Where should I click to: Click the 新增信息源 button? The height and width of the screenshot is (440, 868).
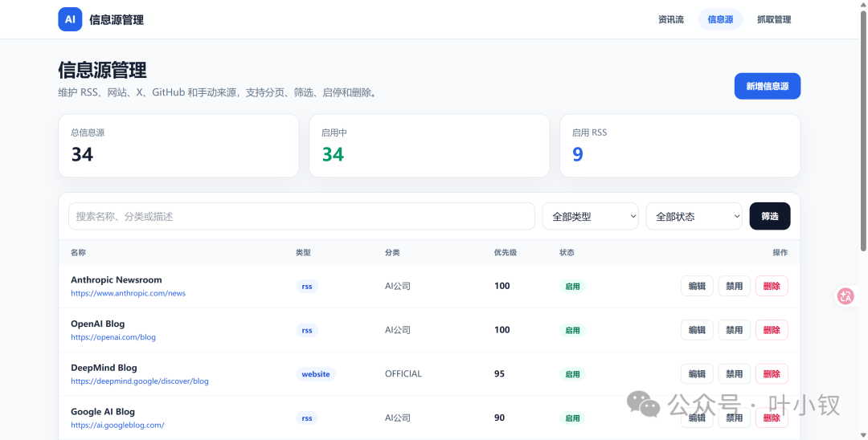pyautogui.click(x=768, y=86)
